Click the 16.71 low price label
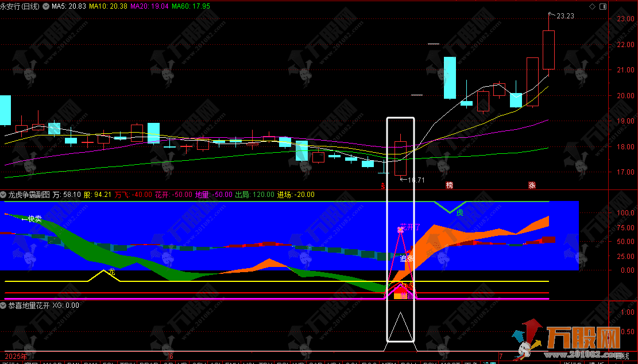638x364 pixels. tap(416, 180)
